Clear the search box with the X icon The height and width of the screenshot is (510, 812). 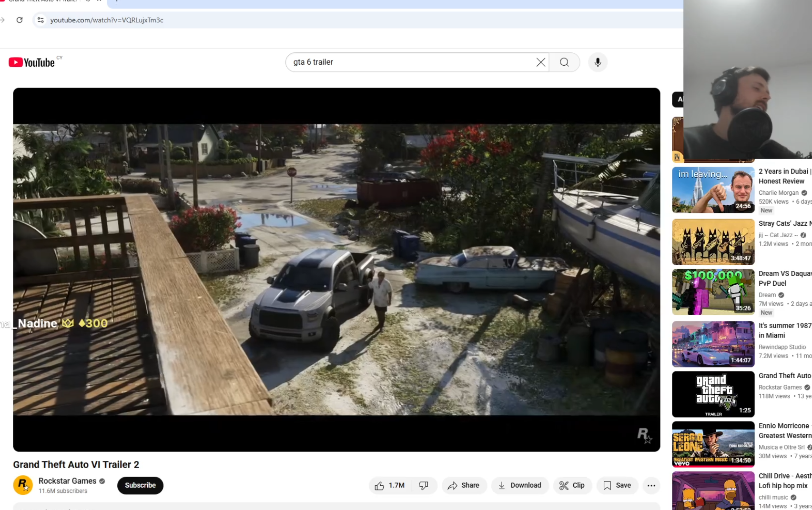pyautogui.click(x=540, y=62)
